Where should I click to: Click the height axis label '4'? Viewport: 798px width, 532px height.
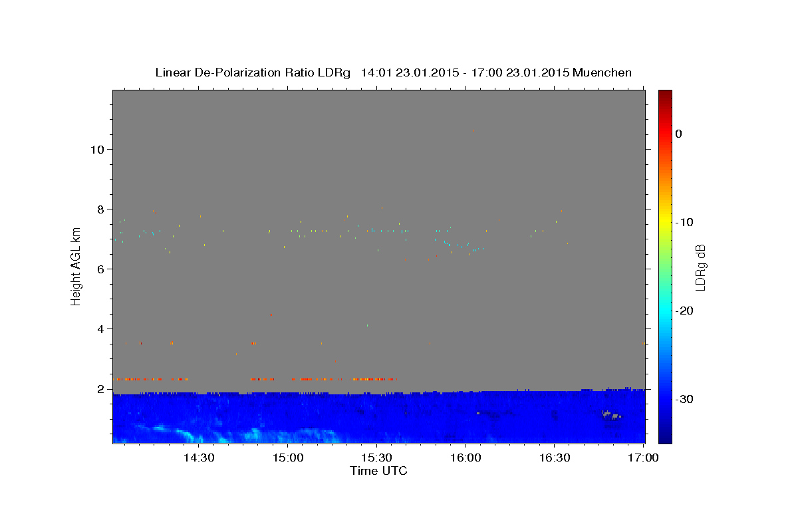99,329
